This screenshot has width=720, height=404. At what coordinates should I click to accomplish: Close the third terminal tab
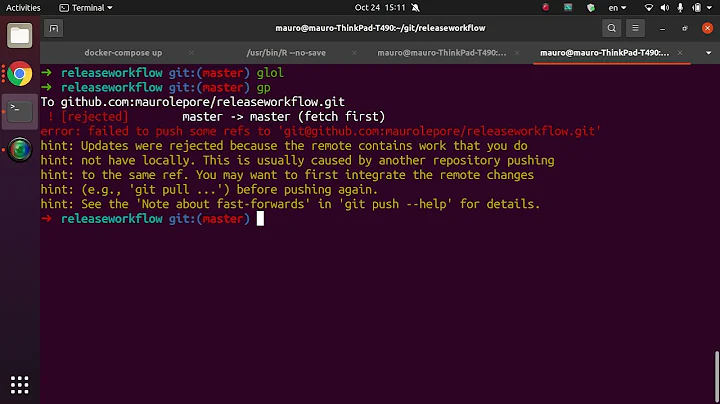517,53
